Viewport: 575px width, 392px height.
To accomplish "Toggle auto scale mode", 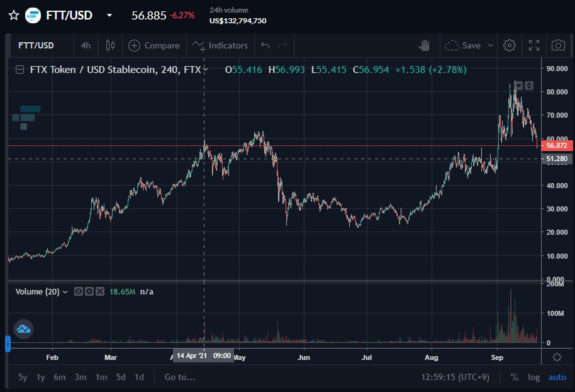I will click(557, 377).
